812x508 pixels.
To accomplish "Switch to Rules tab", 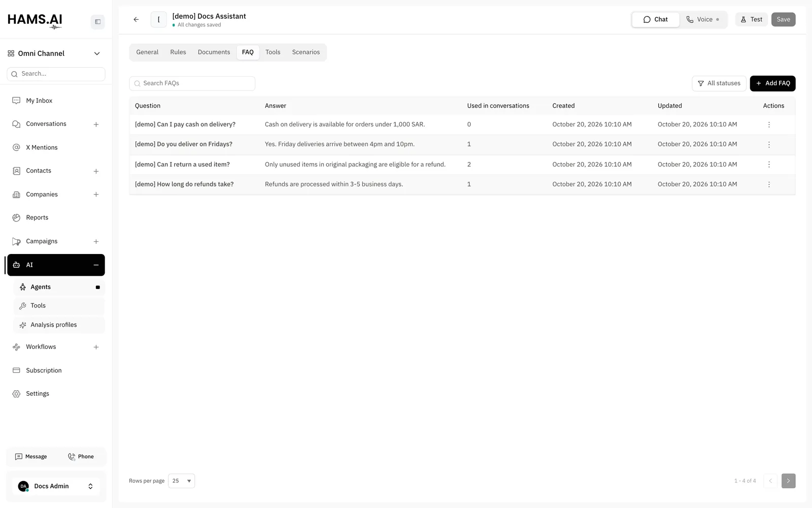I will coord(178,52).
